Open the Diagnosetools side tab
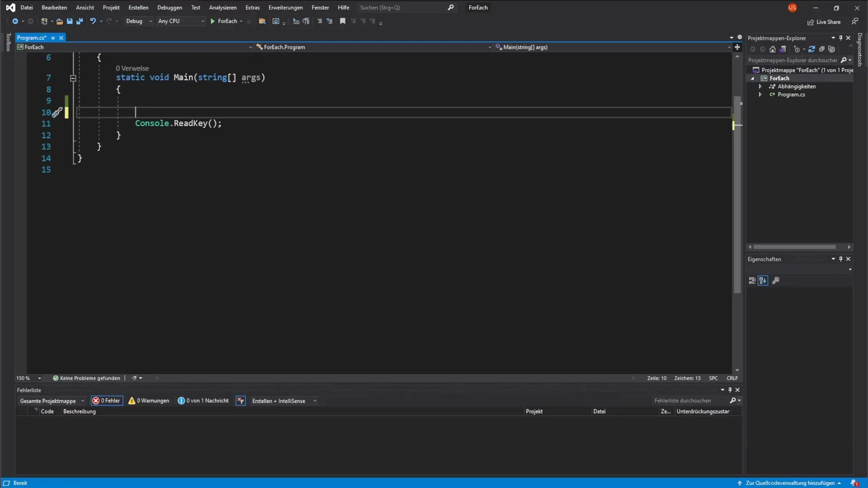 click(x=860, y=50)
